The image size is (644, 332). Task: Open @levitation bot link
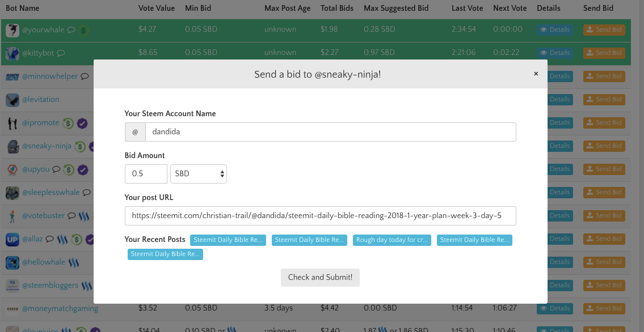click(x=41, y=100)
